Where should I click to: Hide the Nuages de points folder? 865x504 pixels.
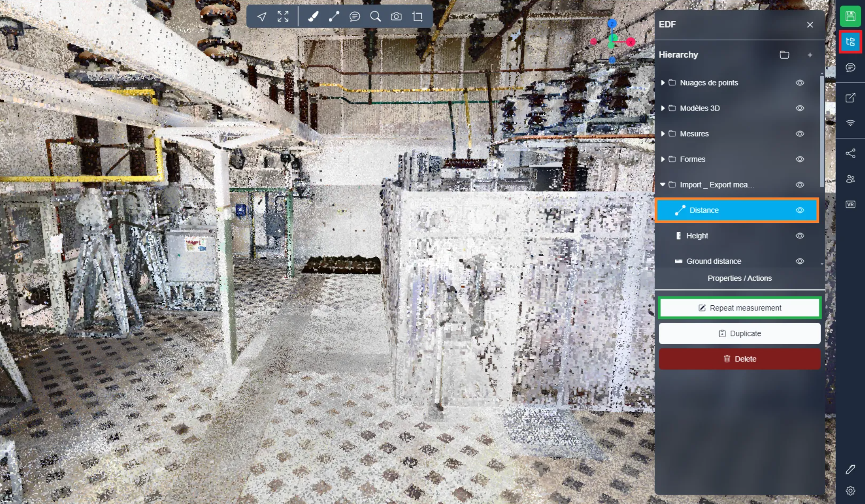pyautogui.click(x=800, y=83)
